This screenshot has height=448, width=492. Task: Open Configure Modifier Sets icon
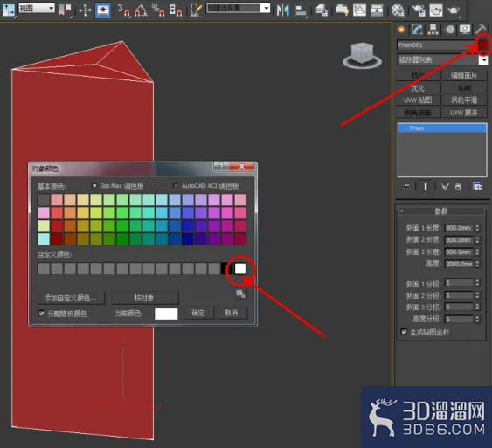[477, 187]
